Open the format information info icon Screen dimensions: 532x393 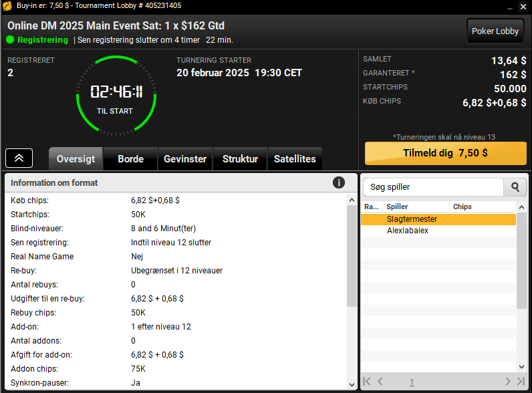pyautogui.click(x=338, y=182)
